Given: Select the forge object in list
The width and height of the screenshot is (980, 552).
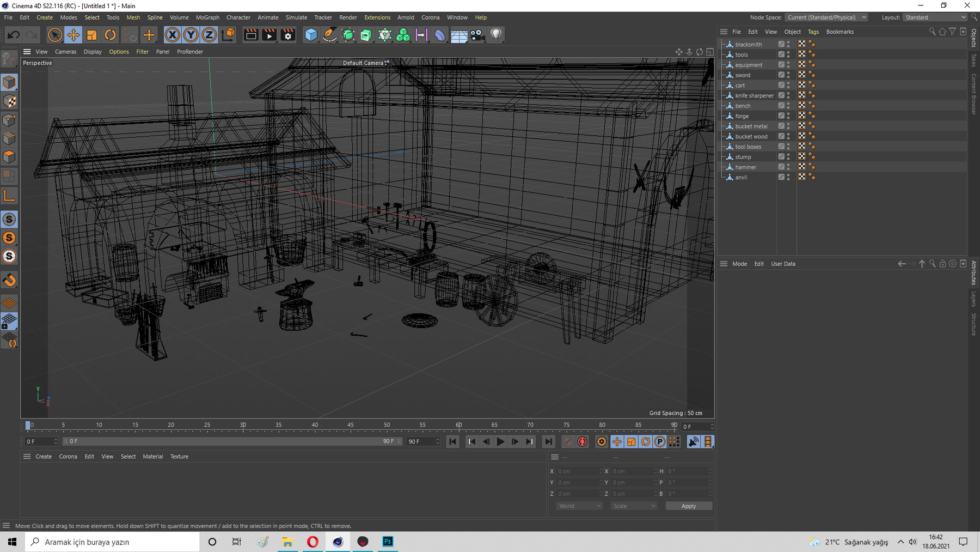Looking at the screenshot, I should [x=742, y=116].
